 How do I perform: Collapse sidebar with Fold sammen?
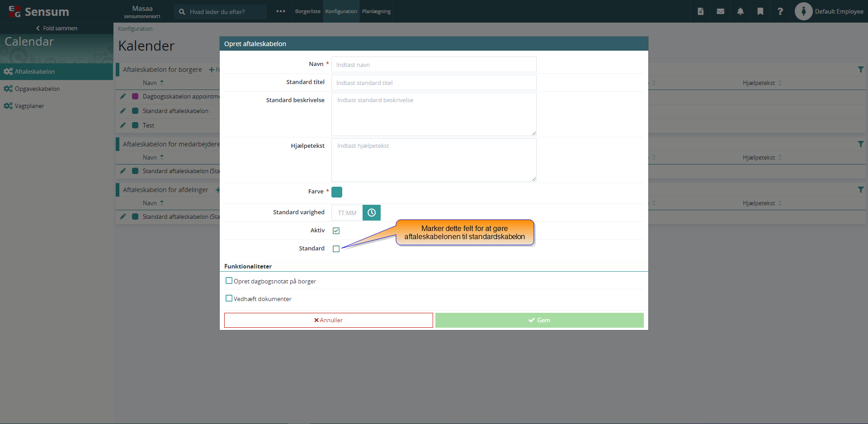pos(57,28)
